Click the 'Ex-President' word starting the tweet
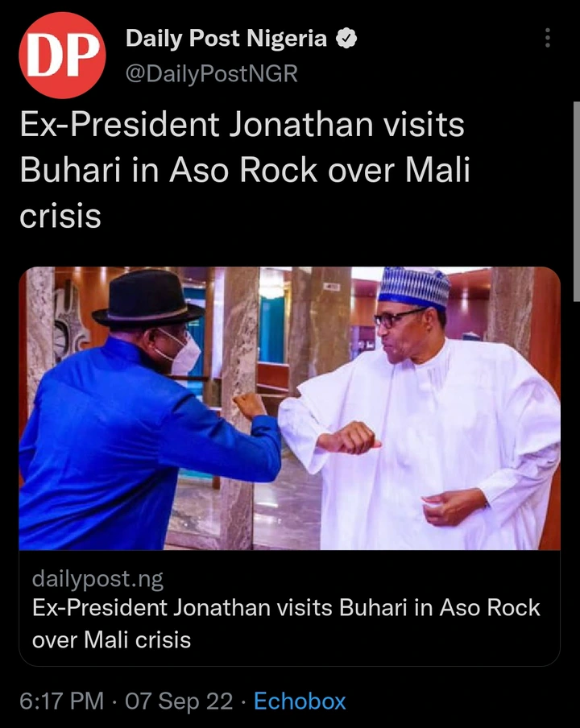The height and width of the screenshot is (728, 580). [119, 126]
